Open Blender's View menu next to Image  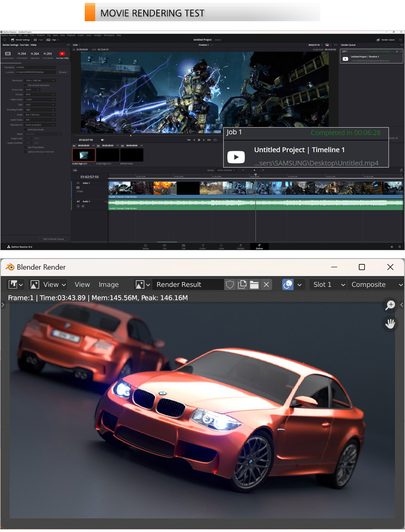point(82,285)
